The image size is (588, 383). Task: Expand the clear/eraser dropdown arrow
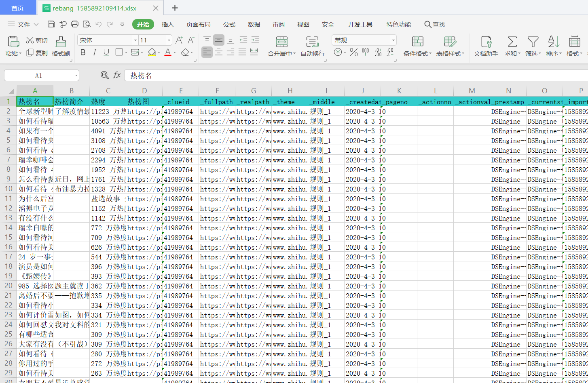point(192,53)
